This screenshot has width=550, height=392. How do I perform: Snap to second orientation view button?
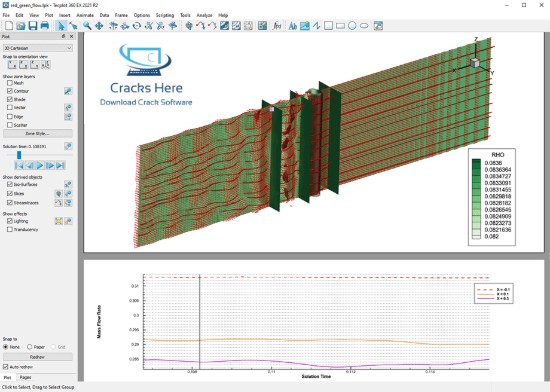click(24, 65)
